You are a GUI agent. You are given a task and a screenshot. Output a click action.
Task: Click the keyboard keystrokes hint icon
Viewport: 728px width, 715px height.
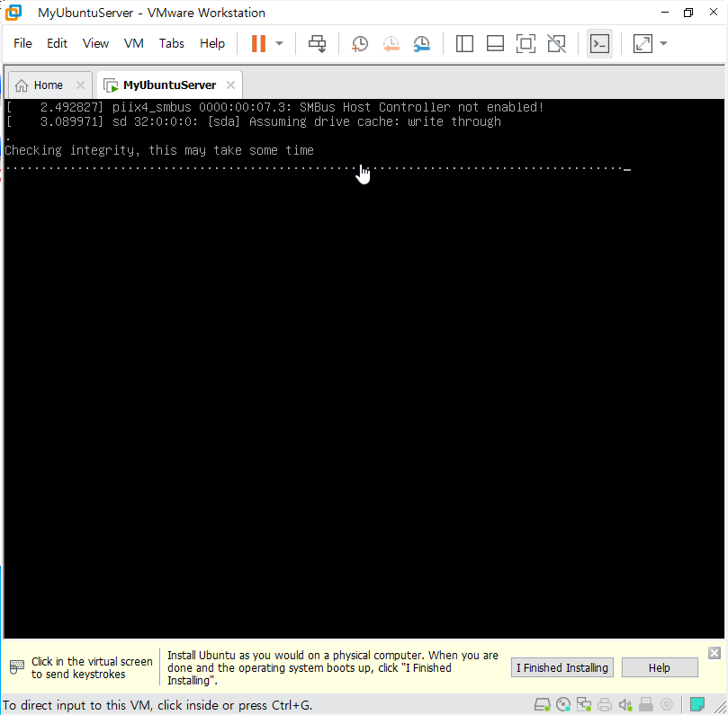pyautogui.click(x=17, y=667)
